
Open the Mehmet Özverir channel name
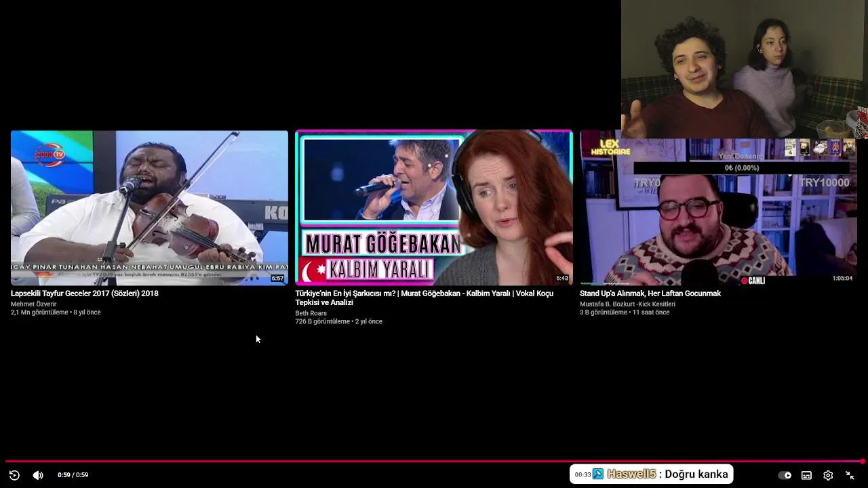34,304
